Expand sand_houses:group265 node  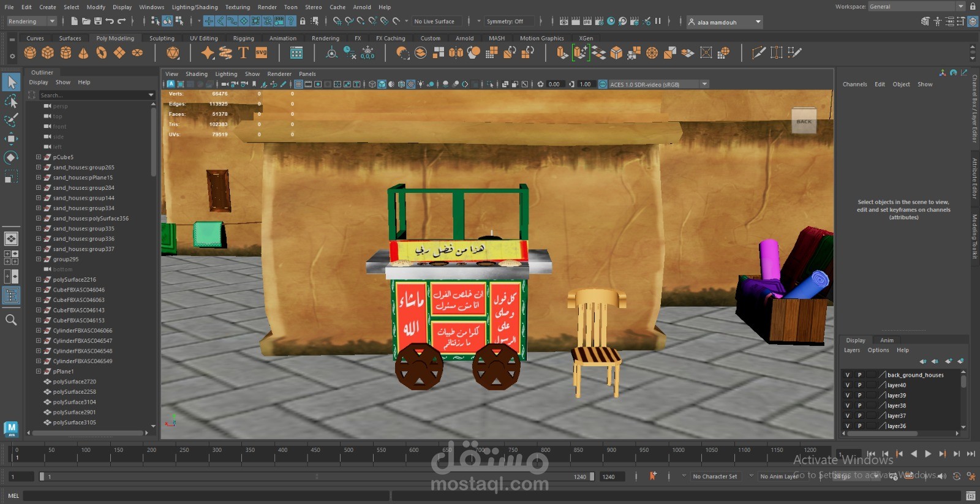coord(39,167)
